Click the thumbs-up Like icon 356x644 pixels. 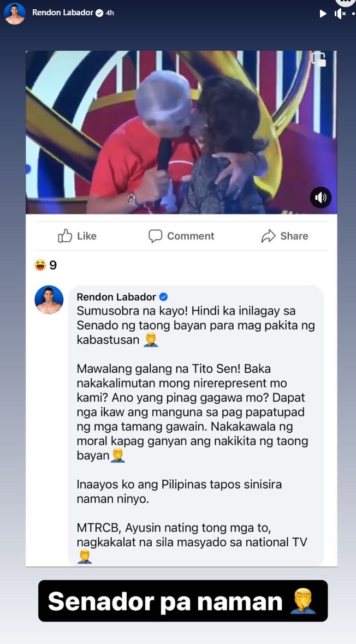pos(65,236)
